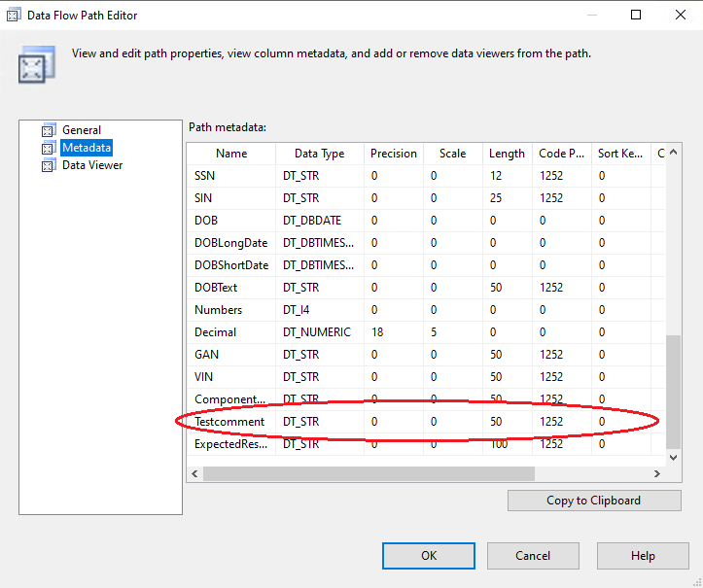703x588 pixels.
Task: Click the title bar window icon
Action: pyautogui.click(x=13, y=15)
